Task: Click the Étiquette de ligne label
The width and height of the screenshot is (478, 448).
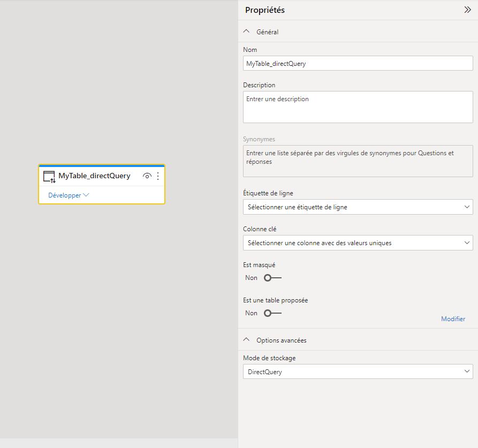Action: click(268, 193)
